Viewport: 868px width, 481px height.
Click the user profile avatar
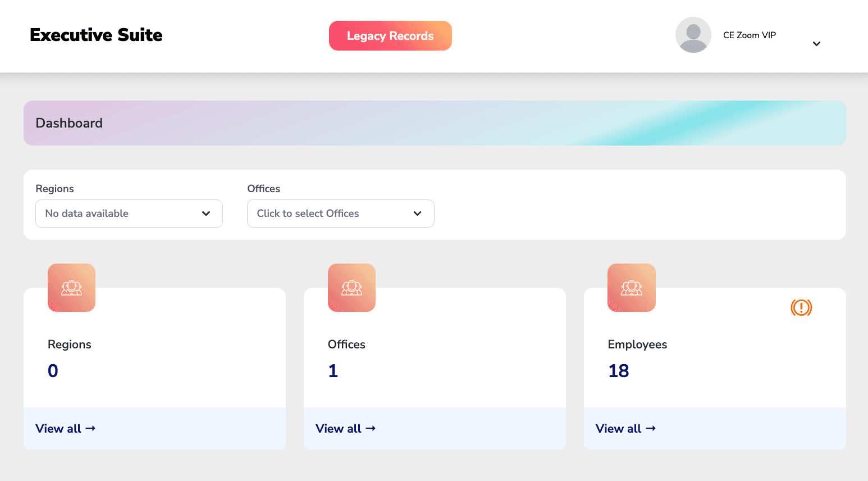(693, 35)
